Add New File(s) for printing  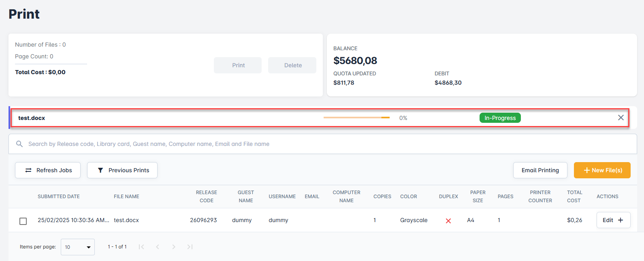pos(602,170)
